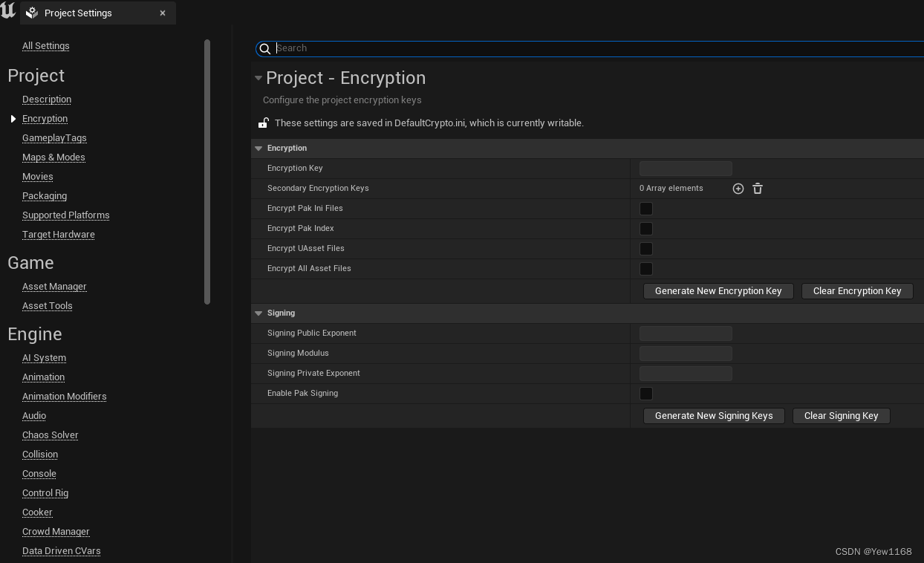Open Asset Tools settings
Screen dimensions: 924x563
click(x=48, y=306)
